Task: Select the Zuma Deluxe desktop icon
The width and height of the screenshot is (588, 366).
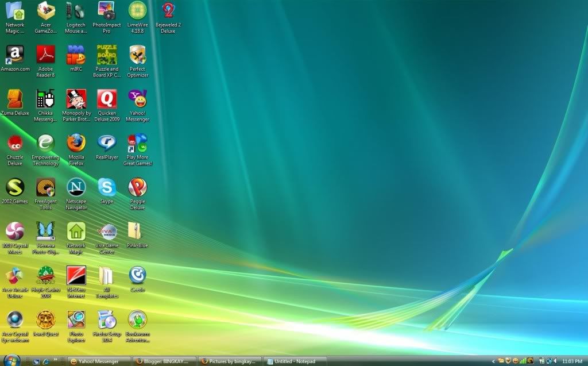Action: click(15, 102)
